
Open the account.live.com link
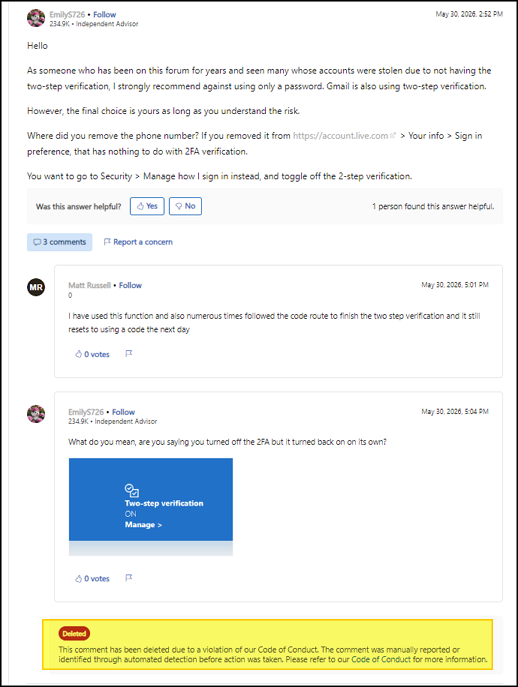(x=340, y=136)
